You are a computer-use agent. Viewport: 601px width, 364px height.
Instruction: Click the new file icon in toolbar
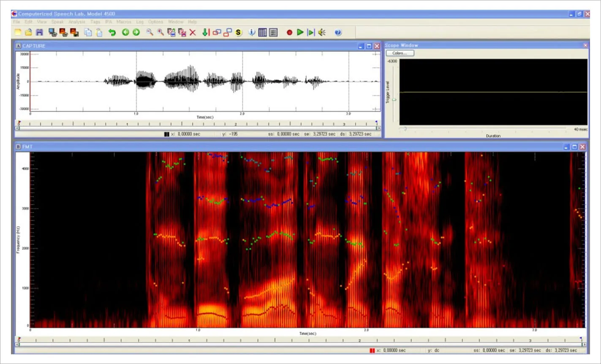pos(18,32)
